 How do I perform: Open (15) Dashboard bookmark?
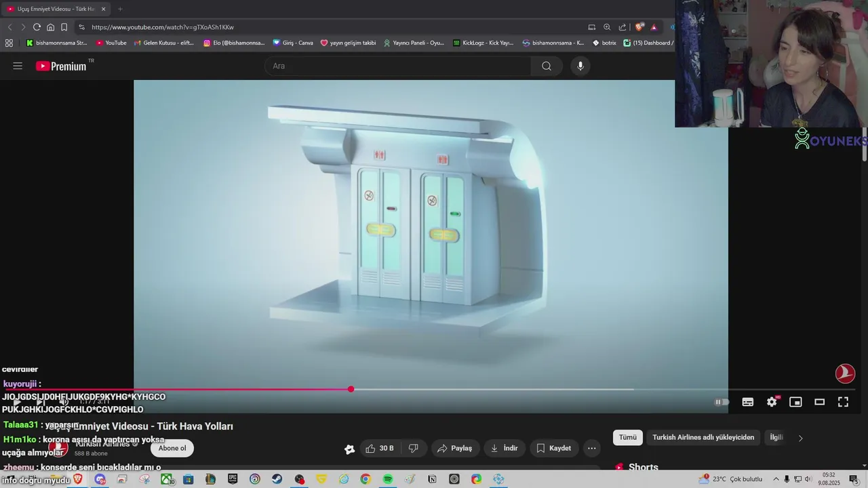[x=648, y=43]
